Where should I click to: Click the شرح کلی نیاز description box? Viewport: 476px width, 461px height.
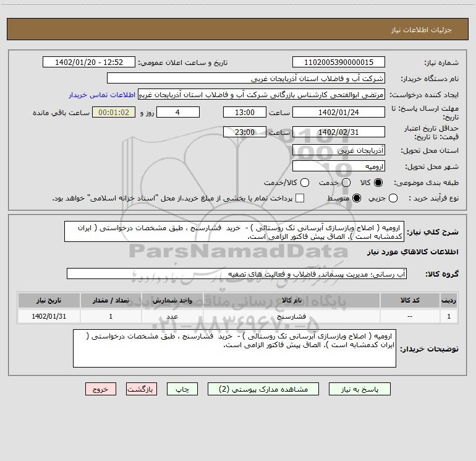[234, 231]
